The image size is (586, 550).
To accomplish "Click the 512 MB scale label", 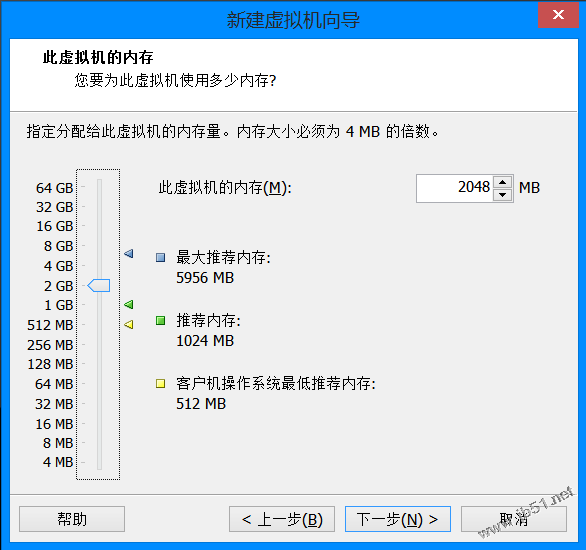I will coord(50,325).
